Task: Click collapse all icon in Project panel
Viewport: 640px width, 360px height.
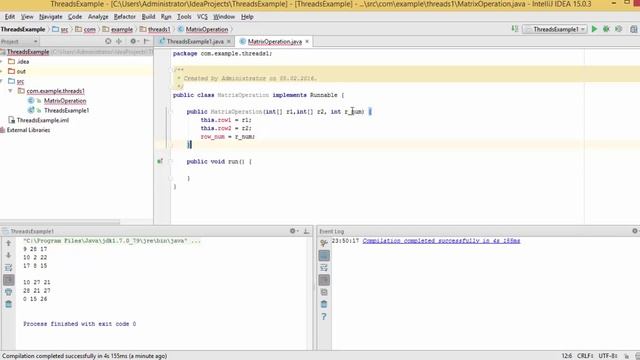Action: coord(119,41)
